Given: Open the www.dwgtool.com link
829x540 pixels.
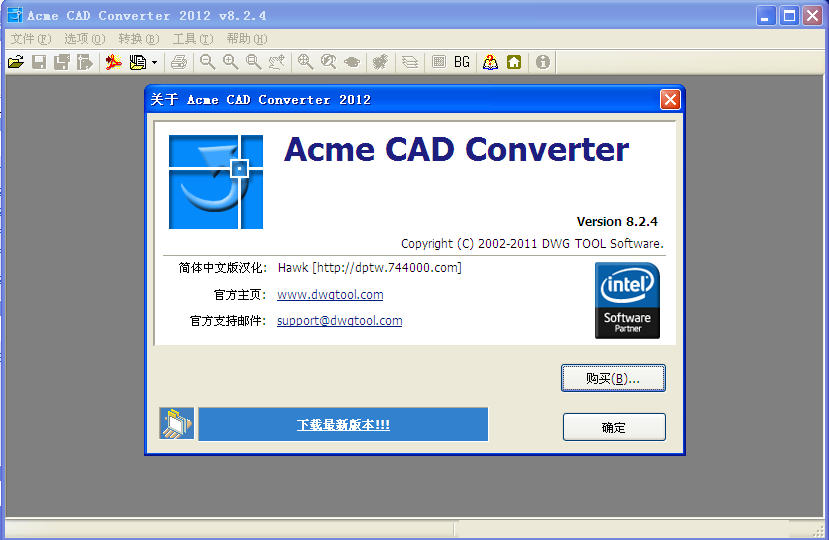Looking at the screenshot, I should 330,295.
